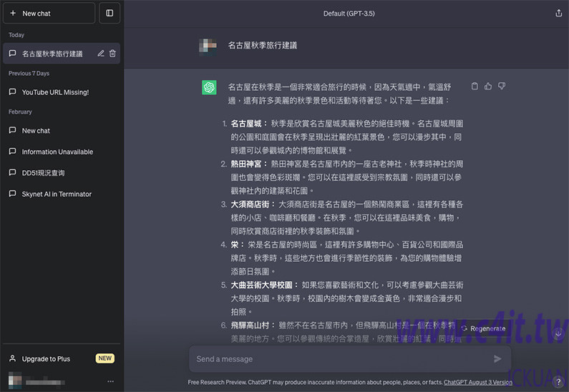Open help question mark button
This screenshot has height=392, width=569.
558,381
